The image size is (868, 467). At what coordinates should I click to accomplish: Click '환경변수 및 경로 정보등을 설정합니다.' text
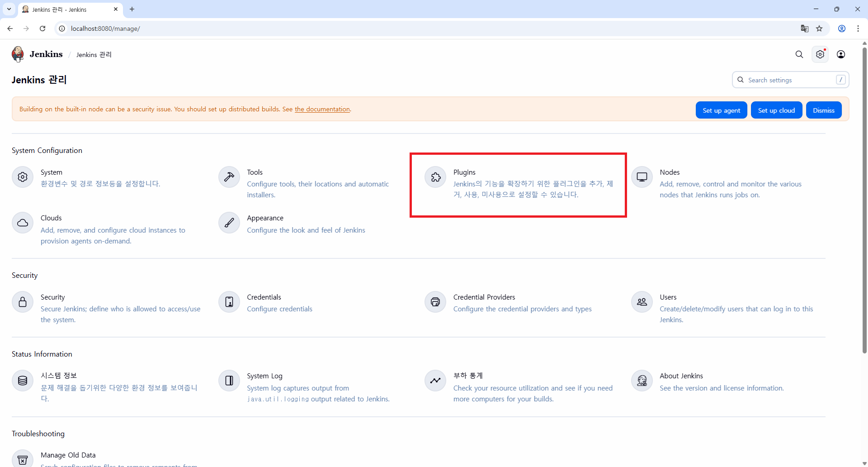point(100,184)
